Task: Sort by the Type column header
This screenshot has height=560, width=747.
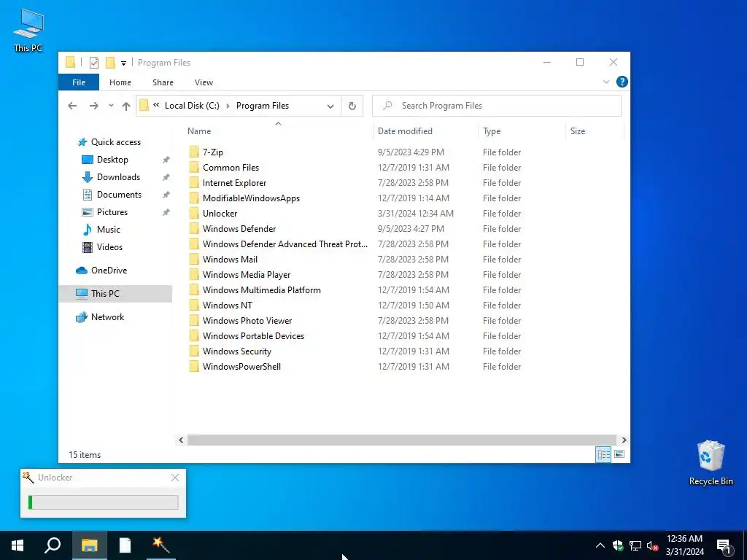Action: pos(492,131)
